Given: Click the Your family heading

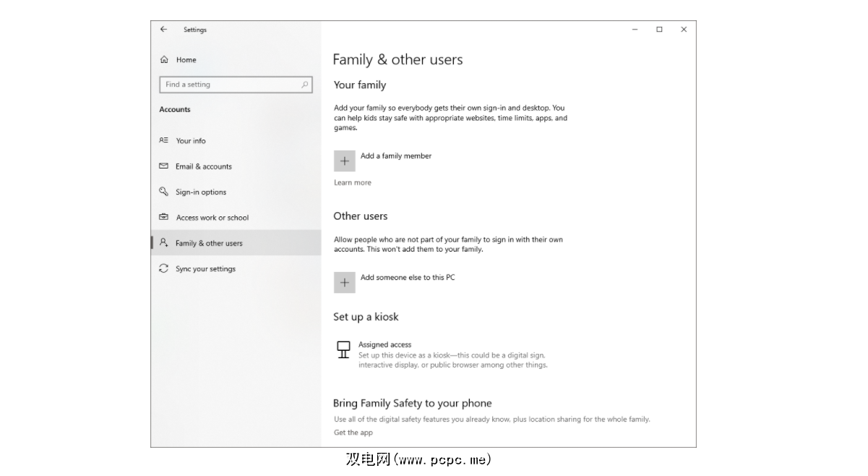Looking at the screenshot, I should [x=360, y=85].
